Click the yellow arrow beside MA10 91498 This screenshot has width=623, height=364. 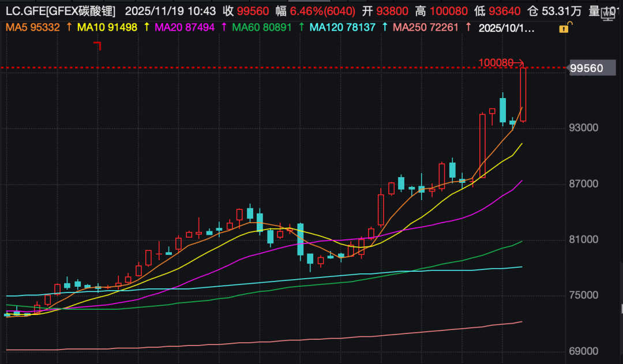(147, 27)
